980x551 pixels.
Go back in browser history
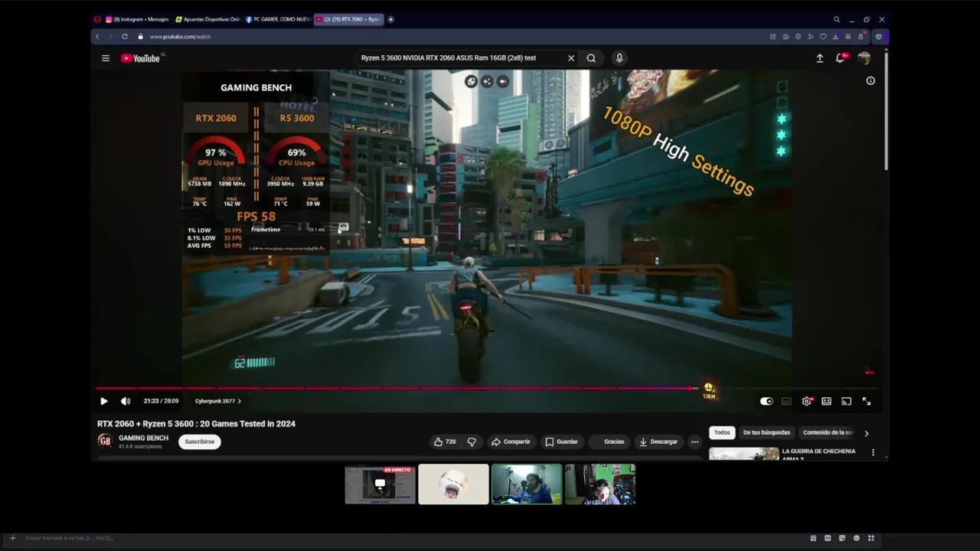click(x=97, y=37)
